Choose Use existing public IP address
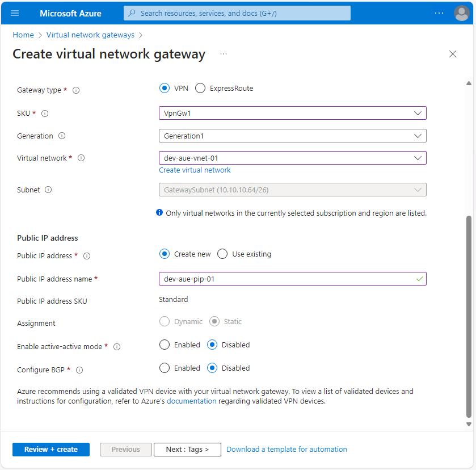 [x=222, y=254]
